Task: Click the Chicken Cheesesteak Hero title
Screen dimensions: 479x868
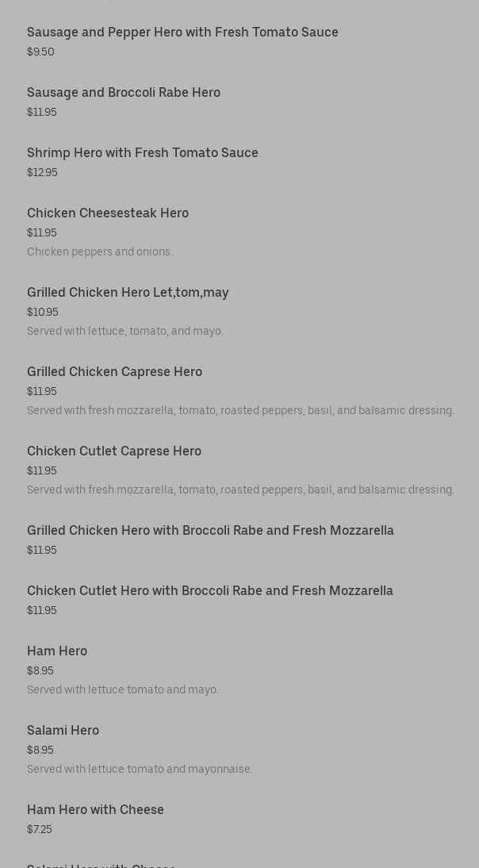Action: [108, 213]
